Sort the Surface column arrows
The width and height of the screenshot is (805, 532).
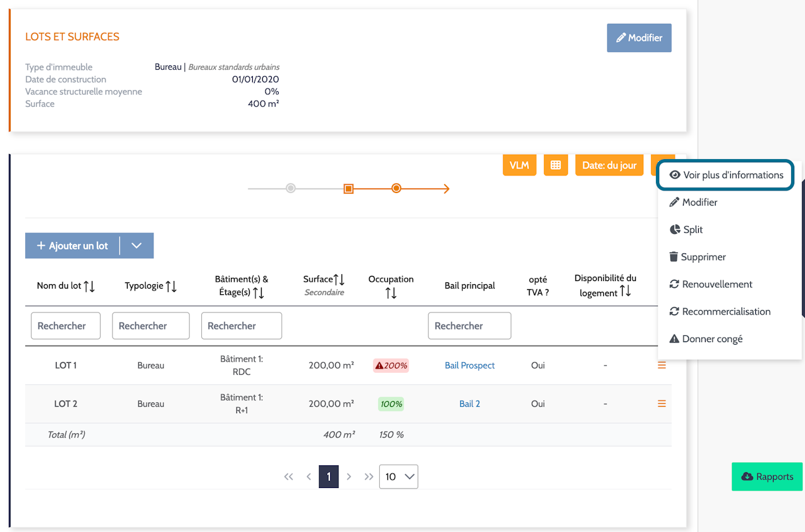tap(338, 279)
